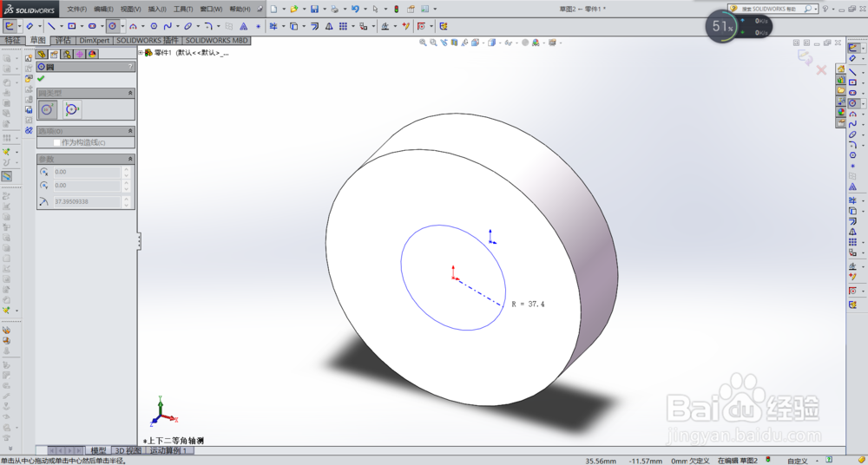Click the Convert Entities icon
868x465 pixels.
[294, 26]
